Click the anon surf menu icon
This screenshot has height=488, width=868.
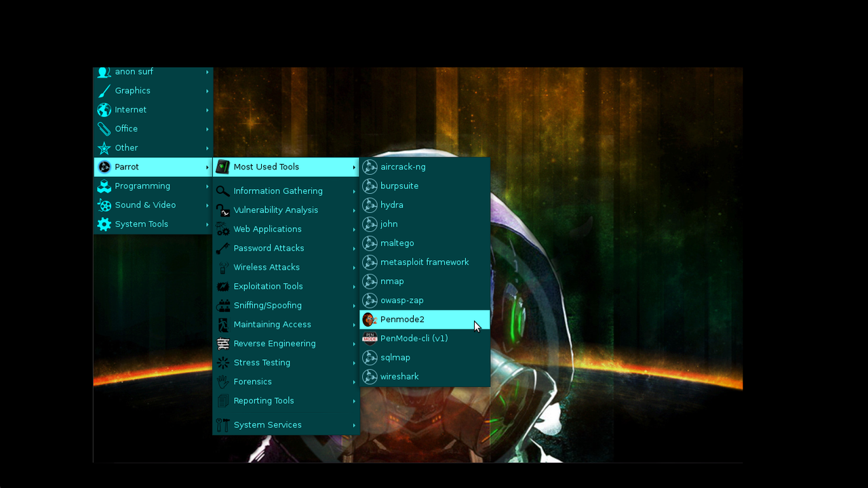(104, 72)
